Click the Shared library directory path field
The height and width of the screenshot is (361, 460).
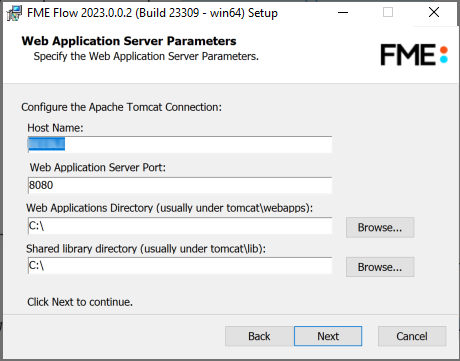coord(180,265)
